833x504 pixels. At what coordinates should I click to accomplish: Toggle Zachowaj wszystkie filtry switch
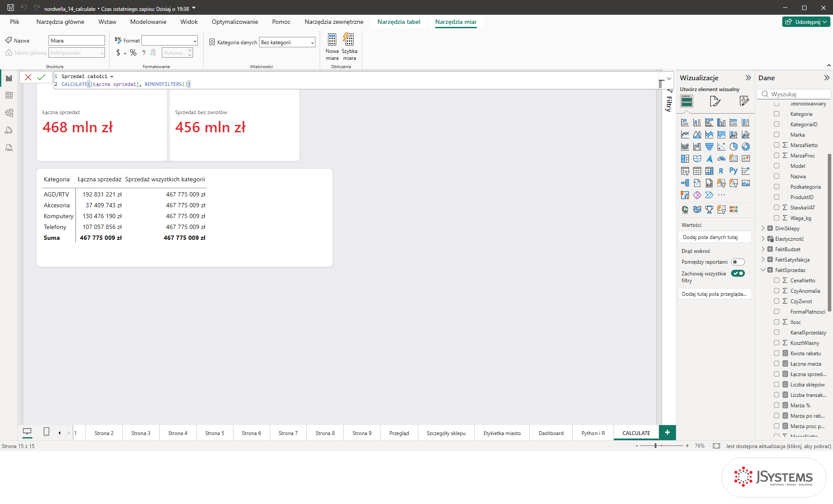pos(738,273)
